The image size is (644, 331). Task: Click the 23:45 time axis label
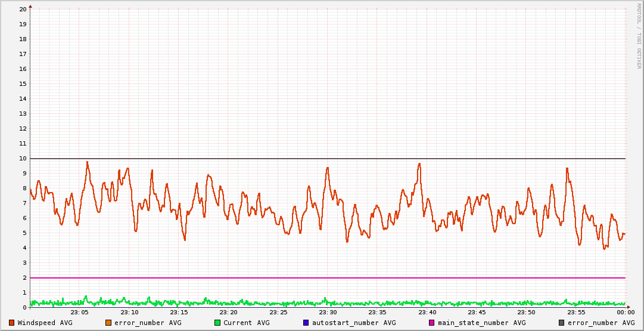click(x=477, y=313)
